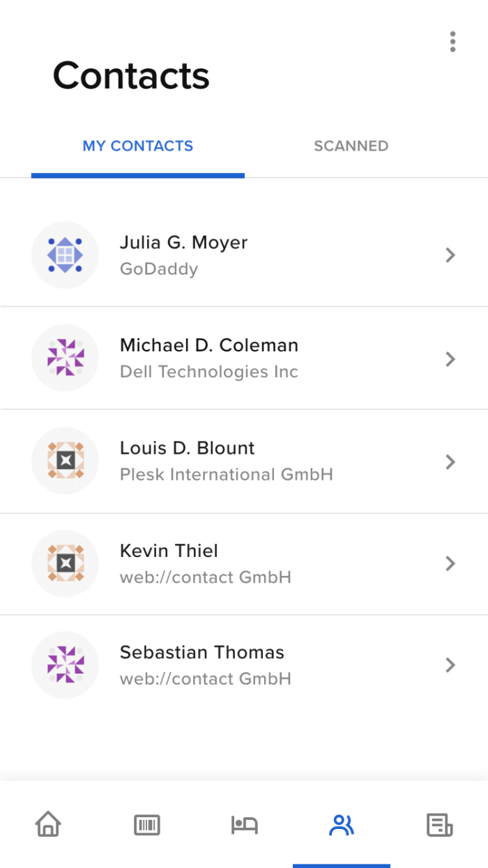488x868 pixels.
Task: Open the Kevin Thiel contact name
Action: (169, 551)
